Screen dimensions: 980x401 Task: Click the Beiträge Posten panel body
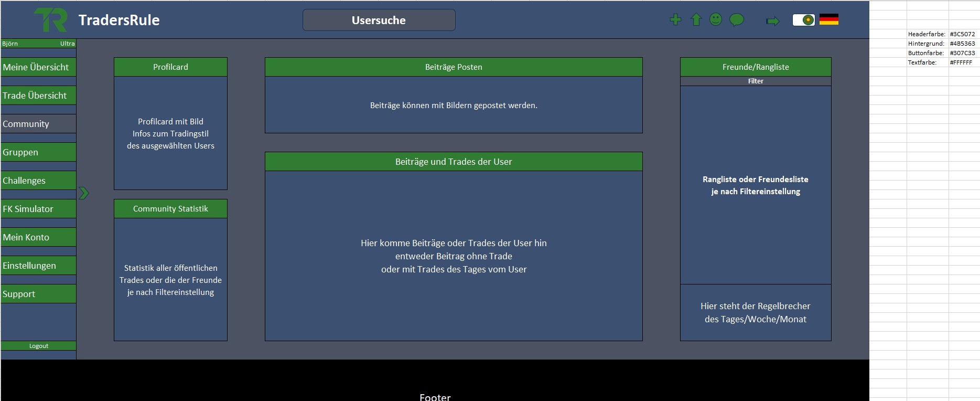pyautogui.click(x=454, y=105)
